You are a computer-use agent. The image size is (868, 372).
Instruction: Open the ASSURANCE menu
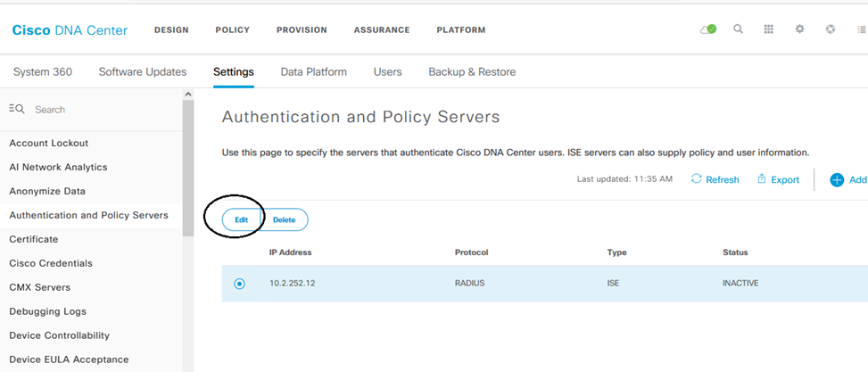click(382, 30)
